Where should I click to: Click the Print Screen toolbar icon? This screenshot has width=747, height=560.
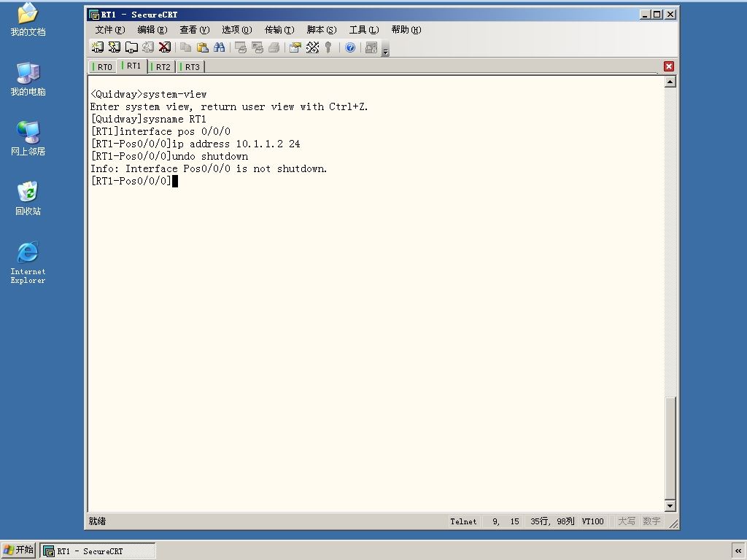(241, 47)
